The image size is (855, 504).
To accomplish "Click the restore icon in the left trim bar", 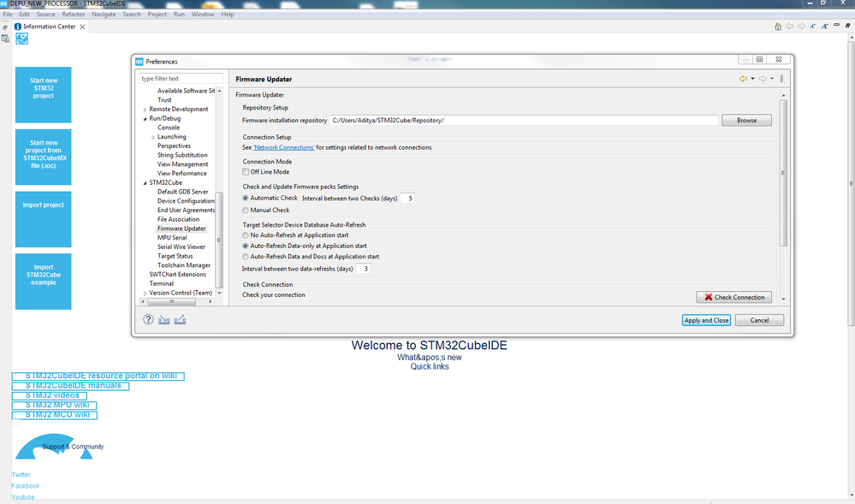I will (x=5, y=27).
